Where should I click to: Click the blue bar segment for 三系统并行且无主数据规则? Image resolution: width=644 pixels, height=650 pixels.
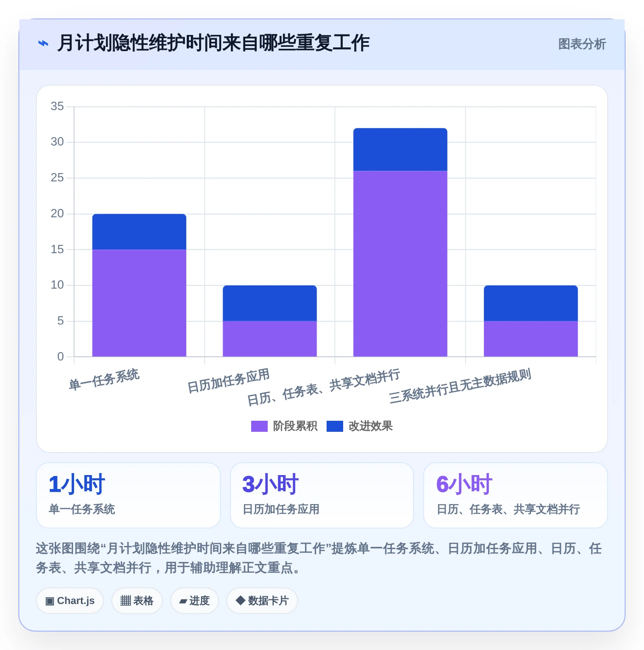click(x=531, y=303)
